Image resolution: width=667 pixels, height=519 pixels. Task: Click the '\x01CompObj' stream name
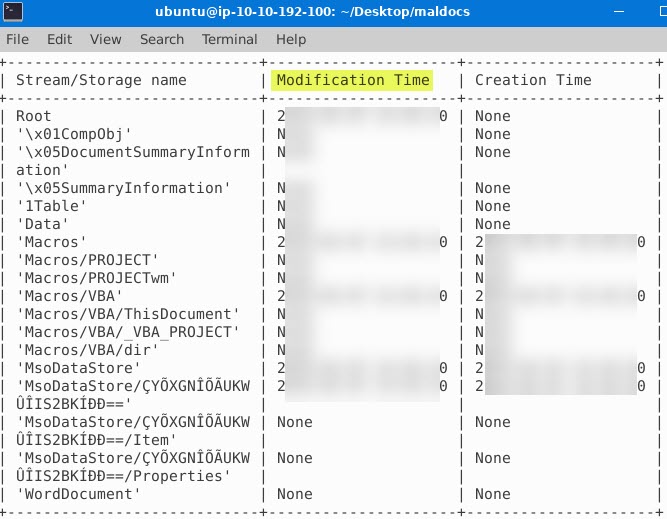(74, 134)
